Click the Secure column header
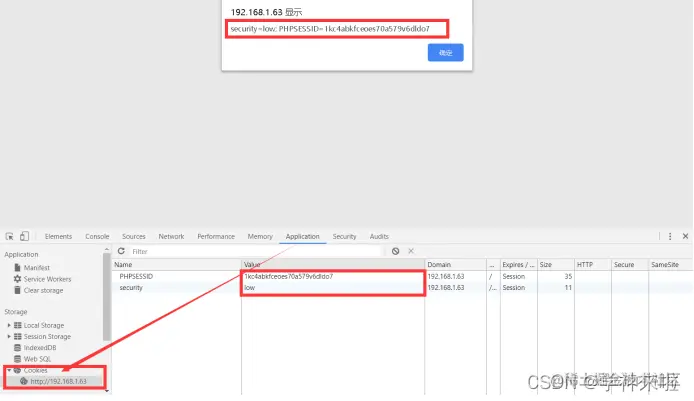The height and width of the screenshot is (401, 694). (630, 264)
